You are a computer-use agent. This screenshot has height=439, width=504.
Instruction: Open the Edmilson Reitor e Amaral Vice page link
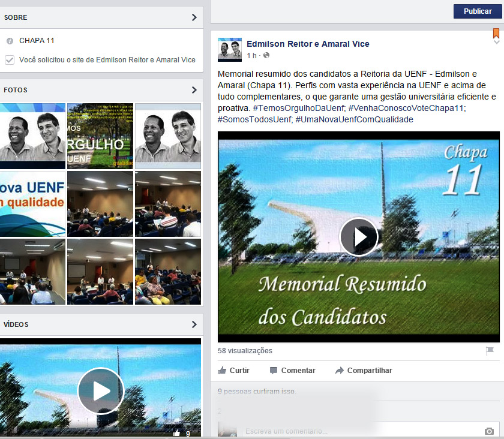click(x=308, y=44)
